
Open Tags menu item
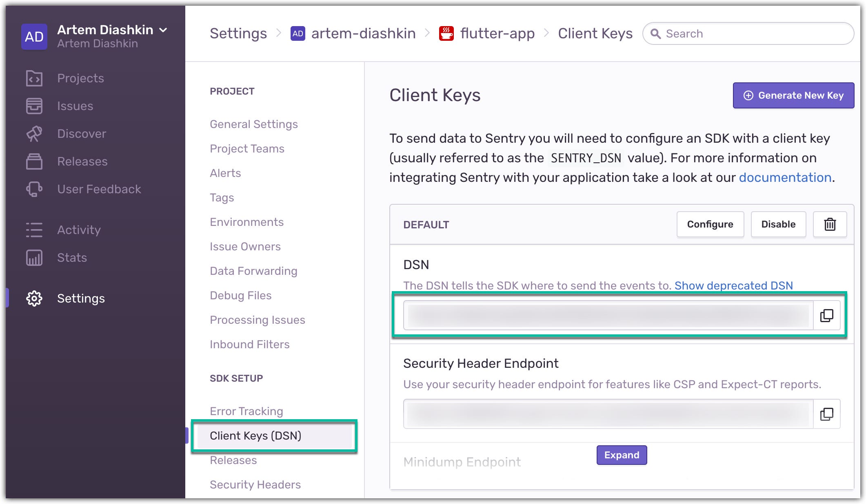222,198
